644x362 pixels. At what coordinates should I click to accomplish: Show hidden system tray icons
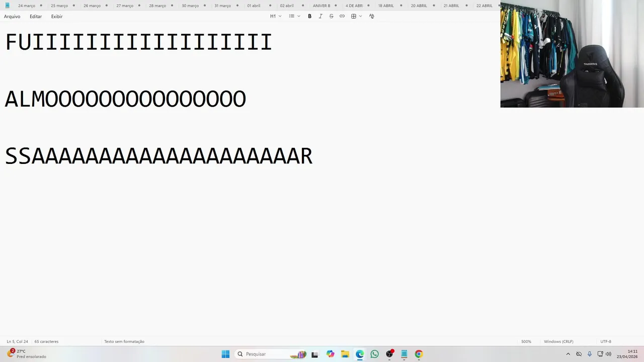pyautogui.click(x=568, y=354)
